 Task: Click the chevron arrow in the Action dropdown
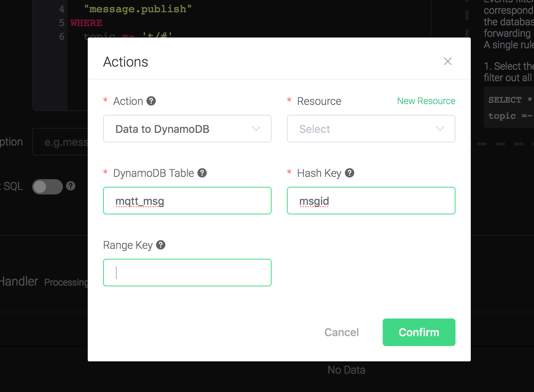coord(256,129)
